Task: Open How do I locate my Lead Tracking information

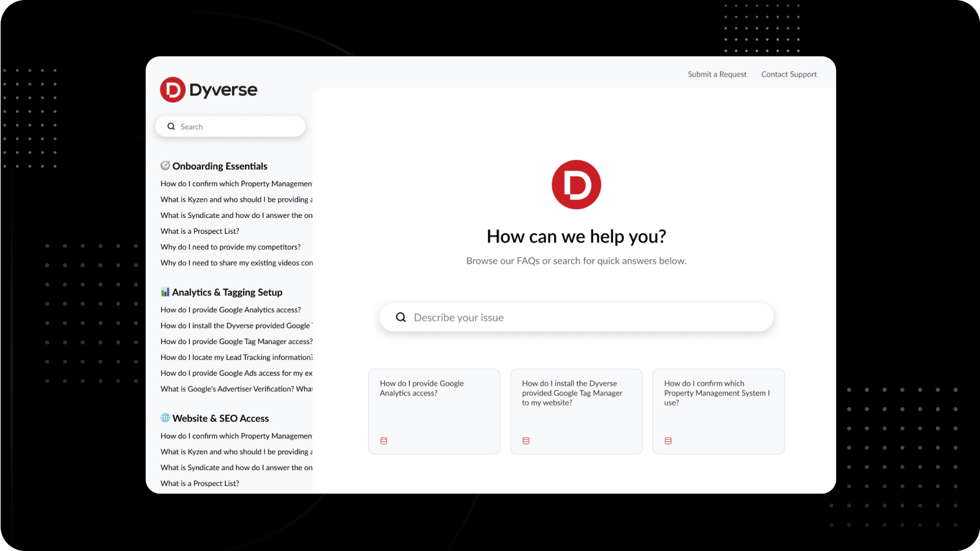Action: coord(236,357)
